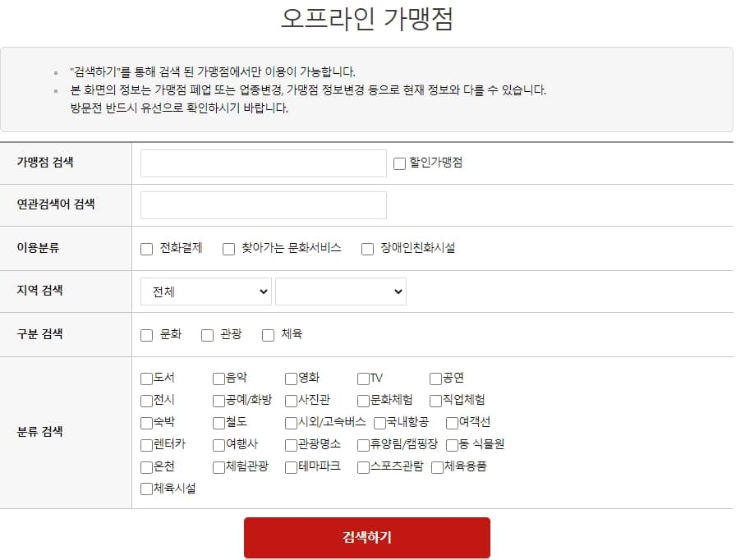Tick the 문화체험 checkbox
736x560 pixels.
pyautogui.click(x=363, y=401)
